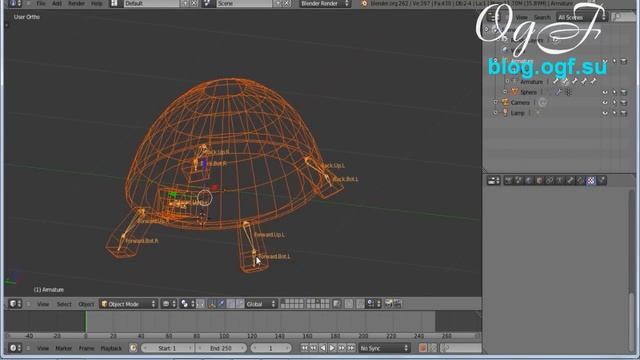Select the translate manipulator arrow icon
The width and height of the screenshot is (640, 360).
coord(221,304)
